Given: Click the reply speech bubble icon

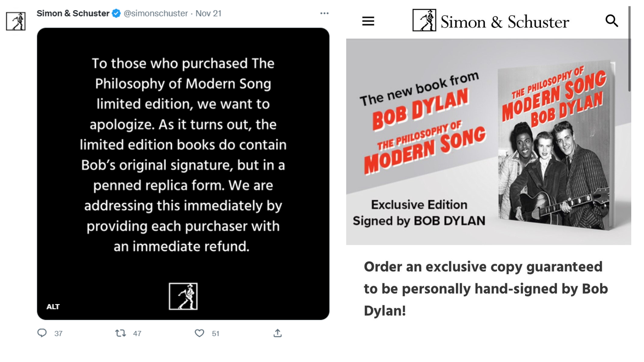Looking at the screenshot, I should click(x=42, y=333).
